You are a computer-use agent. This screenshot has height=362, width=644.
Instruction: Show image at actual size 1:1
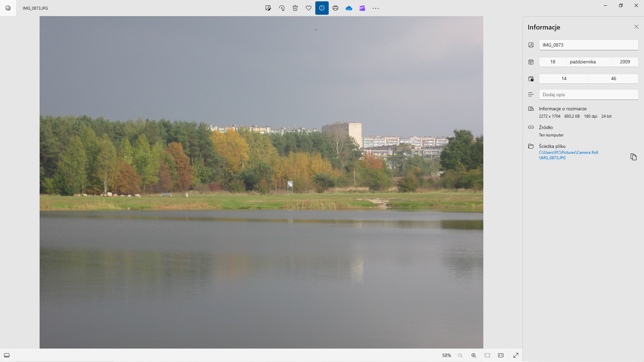click(501, 355)
